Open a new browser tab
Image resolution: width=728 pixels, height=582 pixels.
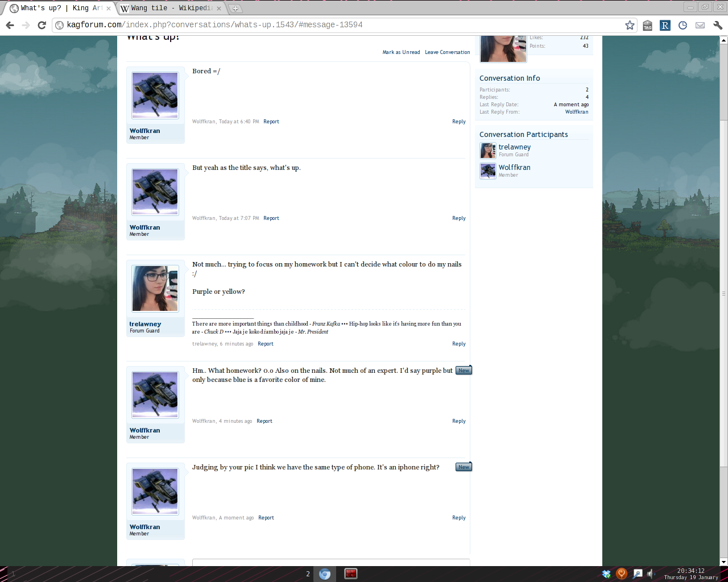pyautogui.click(x=235, y=9)
